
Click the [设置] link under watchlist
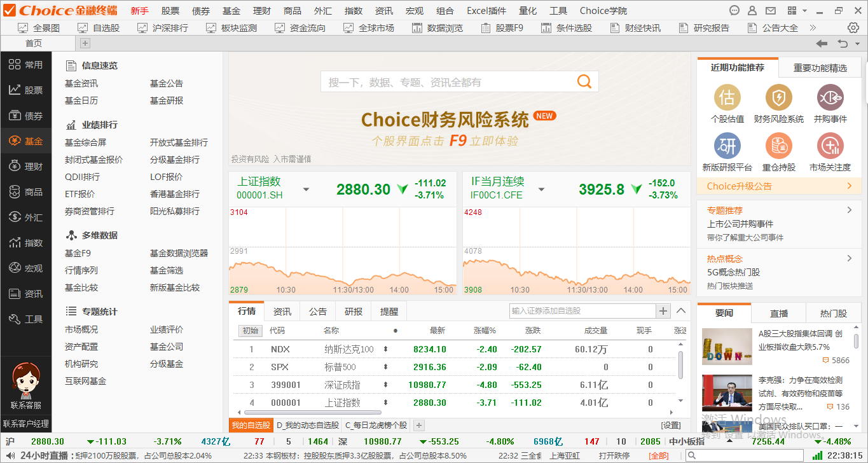tap(671, 425)
